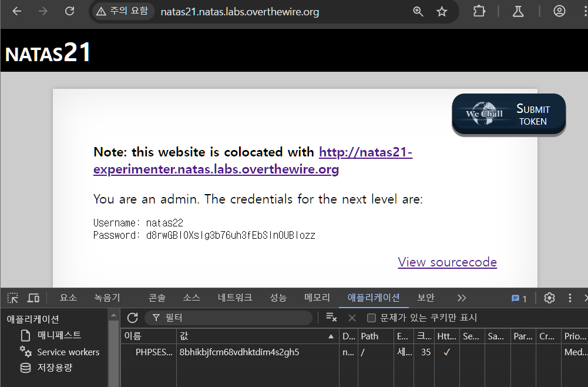Open the View sourcecode link
The image size is (588, 387).
pyautogui.click(x=447, y=262)
